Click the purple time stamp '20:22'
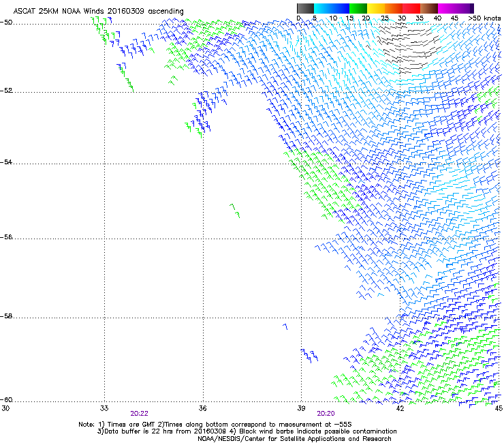Screen dimensions: 504x443 pos(139,414)
